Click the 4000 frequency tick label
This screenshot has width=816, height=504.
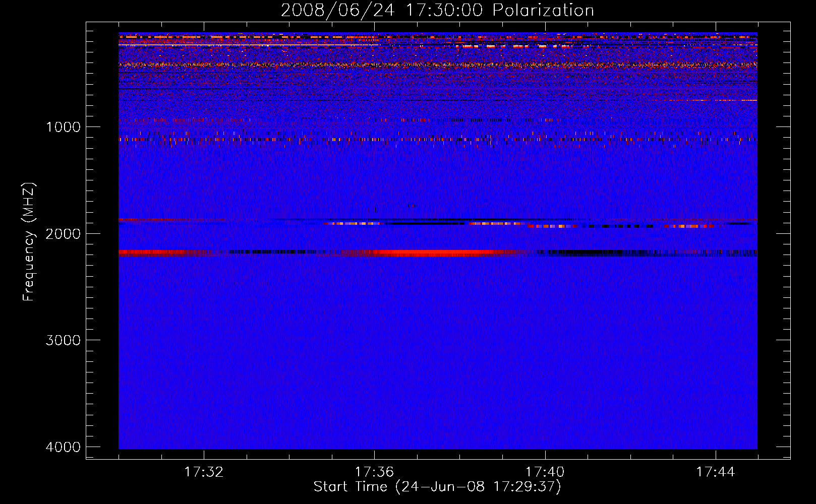(63, 447)
